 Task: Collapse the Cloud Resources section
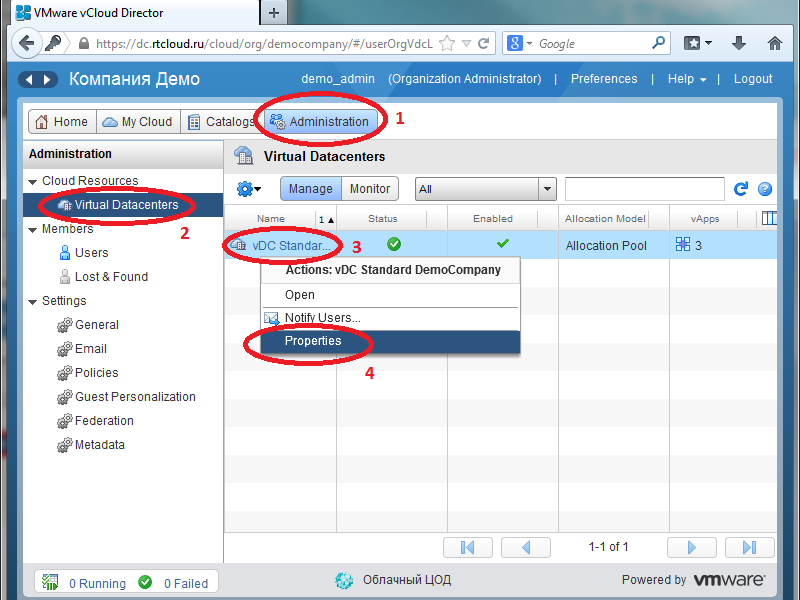coord(33,182)
